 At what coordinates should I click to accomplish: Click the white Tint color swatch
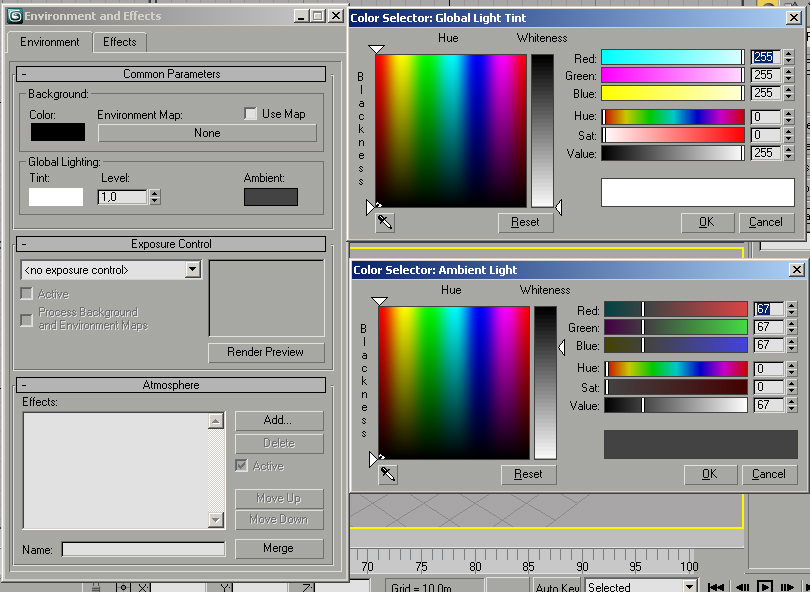[x=56, y=197]
